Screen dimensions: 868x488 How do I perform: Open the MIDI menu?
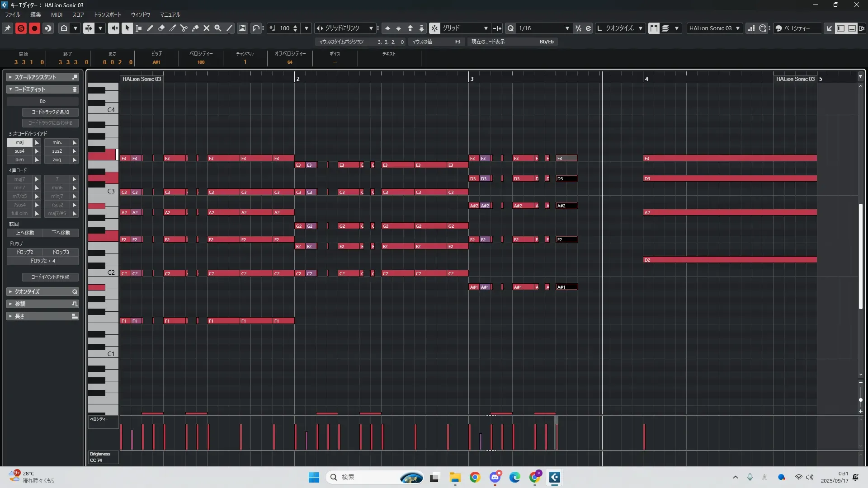point(57,15)
